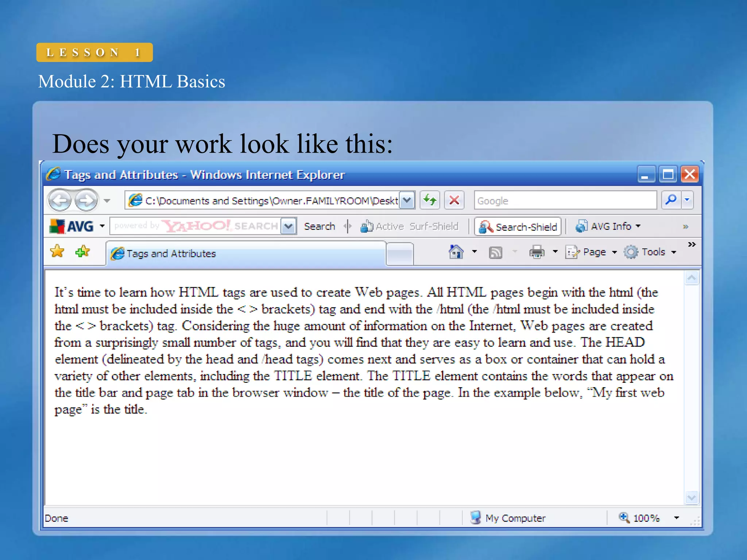Expand command bar overflow chevron
This screenshot has height=560, width=747.
tap(692, 244)
